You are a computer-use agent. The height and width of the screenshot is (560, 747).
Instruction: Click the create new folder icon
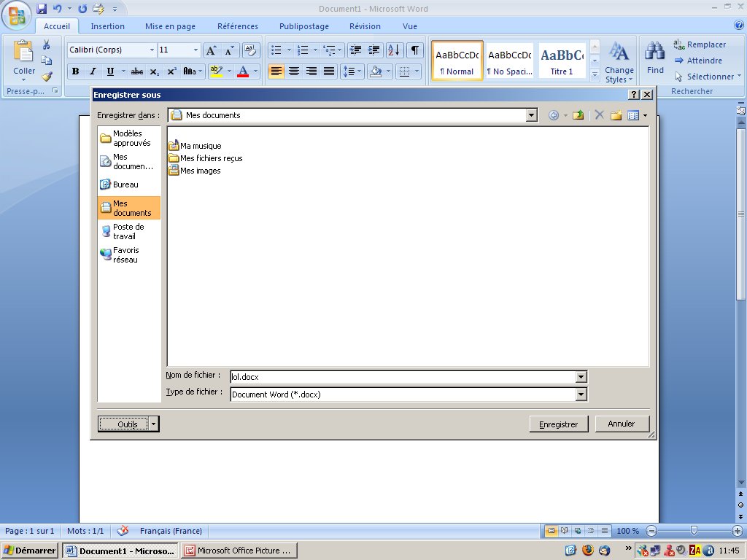click(x=616, y=115)
